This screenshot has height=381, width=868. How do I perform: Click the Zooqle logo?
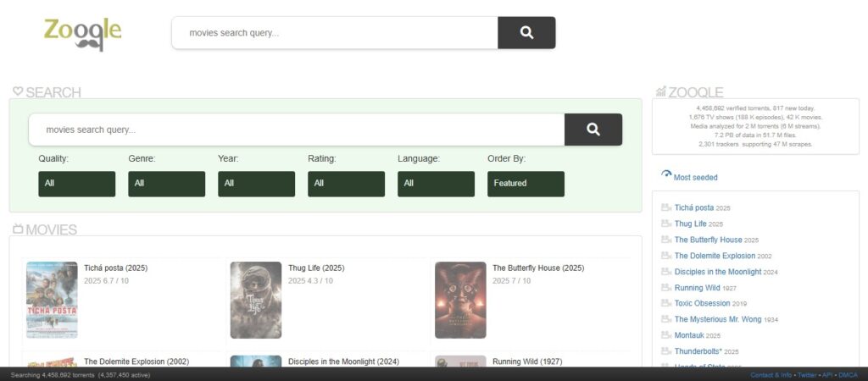click(82, 34)
